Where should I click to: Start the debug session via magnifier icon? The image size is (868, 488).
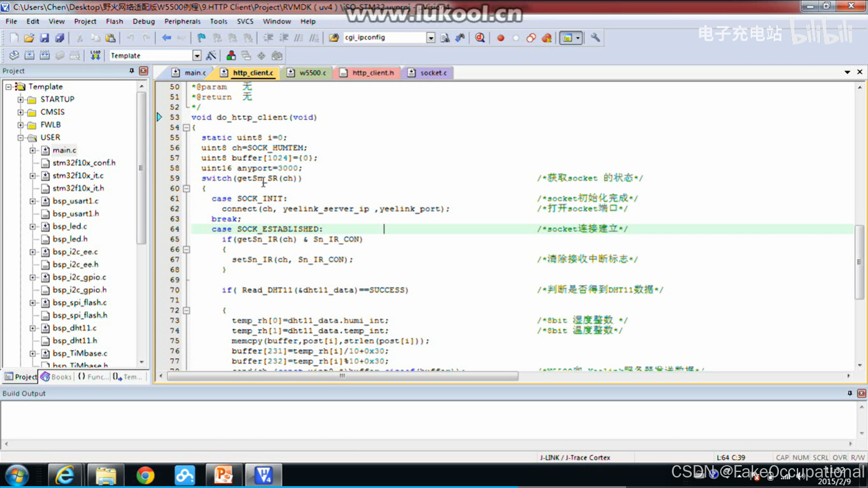click(479, 38)
